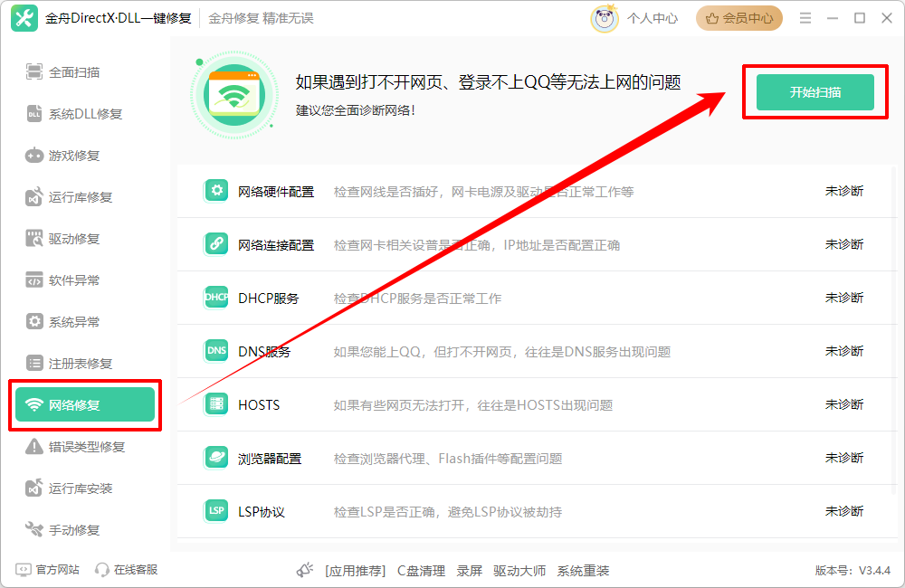Image resolution: width=905 pixels, height=588 pixels.
Task: Switch to 驱动修复 tab
Action: pyautogui.click(x=85, y=238)
